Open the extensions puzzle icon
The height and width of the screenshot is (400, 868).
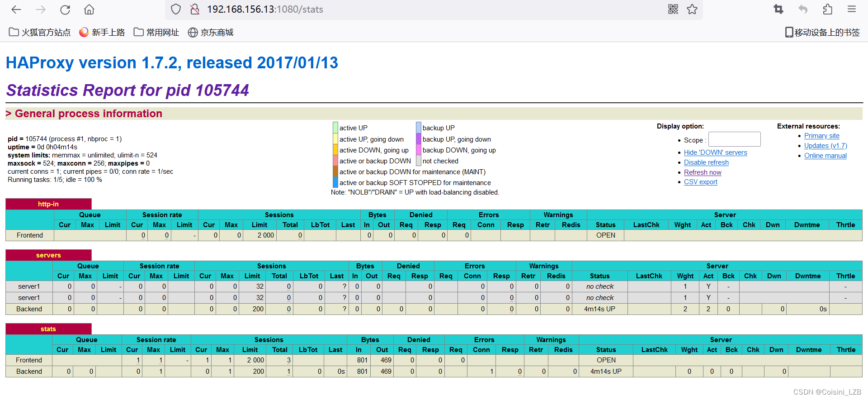[827, 10]
